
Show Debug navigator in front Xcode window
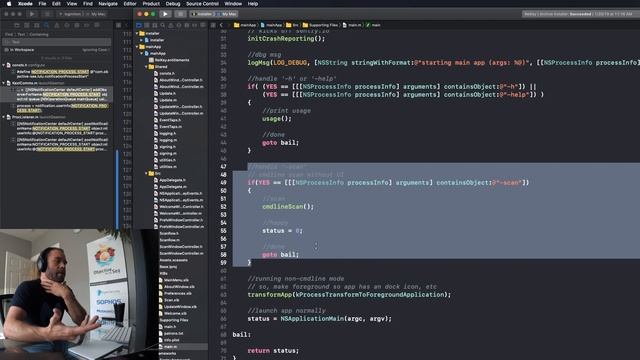(x=187, y=25)
